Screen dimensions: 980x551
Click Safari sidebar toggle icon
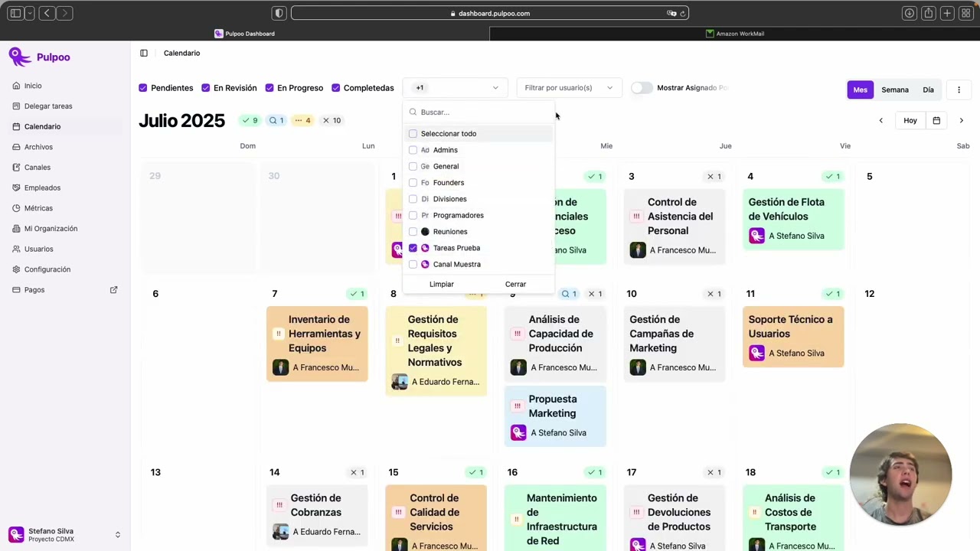15,13
